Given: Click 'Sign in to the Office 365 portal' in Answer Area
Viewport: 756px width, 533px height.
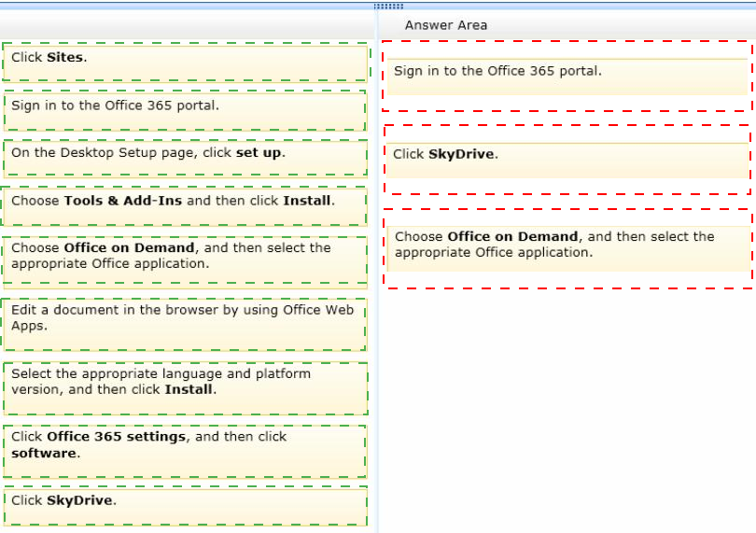Looking at the screenshot, I should [x=567, y=77].
